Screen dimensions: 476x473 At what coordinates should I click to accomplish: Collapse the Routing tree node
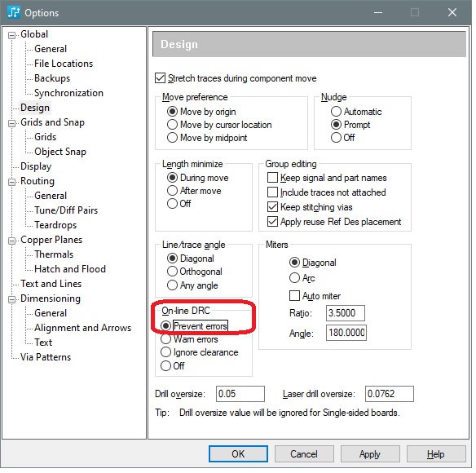click(x=12, y=182)
